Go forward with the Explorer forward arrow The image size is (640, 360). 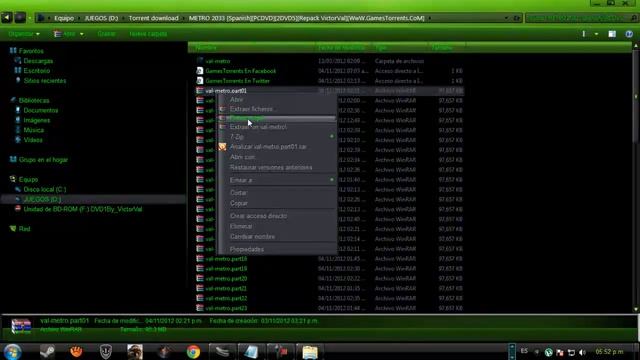(20, 18)
